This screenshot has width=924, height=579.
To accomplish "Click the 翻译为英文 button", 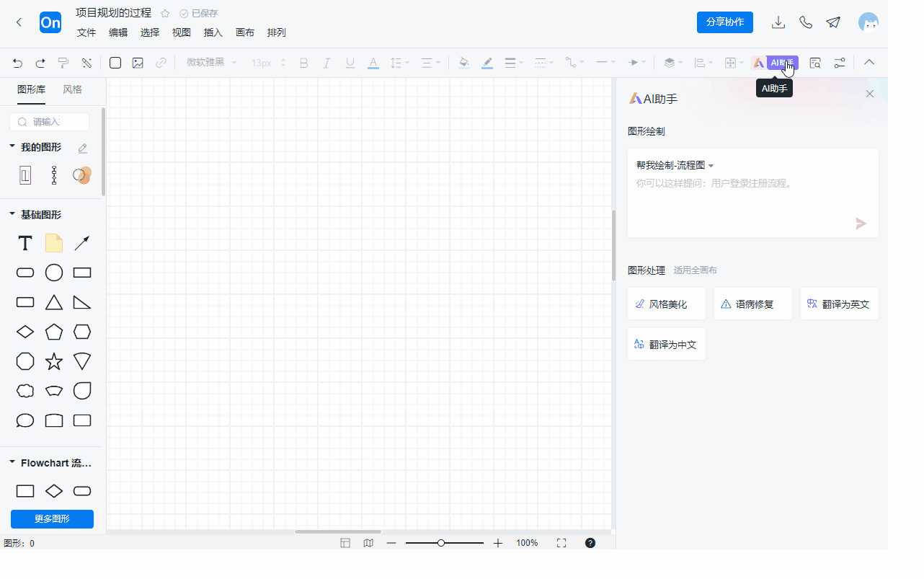I will [x=840, y=304].
